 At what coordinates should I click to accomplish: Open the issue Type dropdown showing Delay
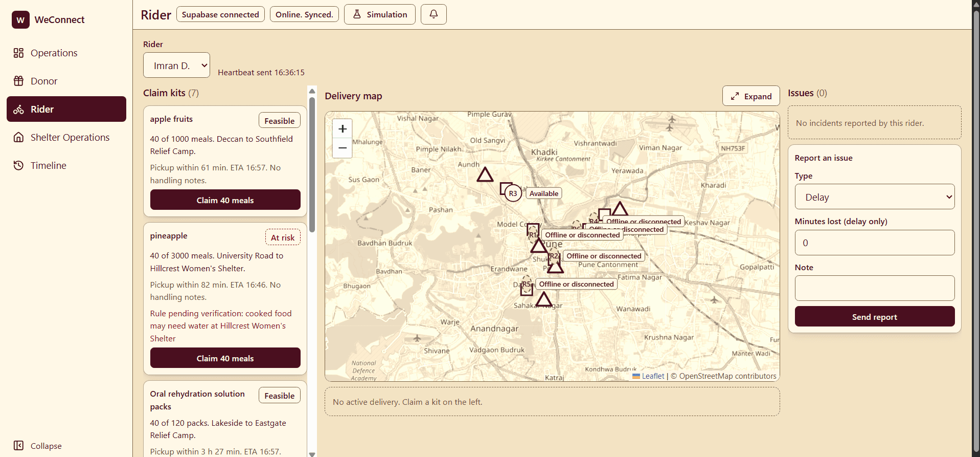click(875, 197)
